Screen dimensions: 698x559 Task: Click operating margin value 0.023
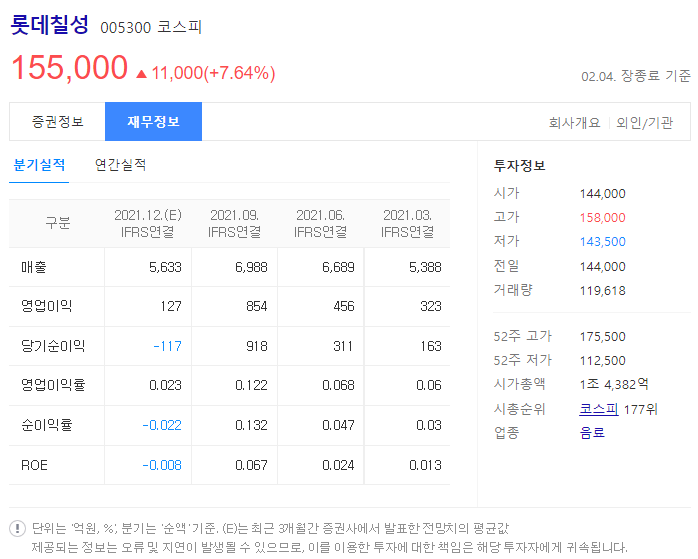(166, 385)
